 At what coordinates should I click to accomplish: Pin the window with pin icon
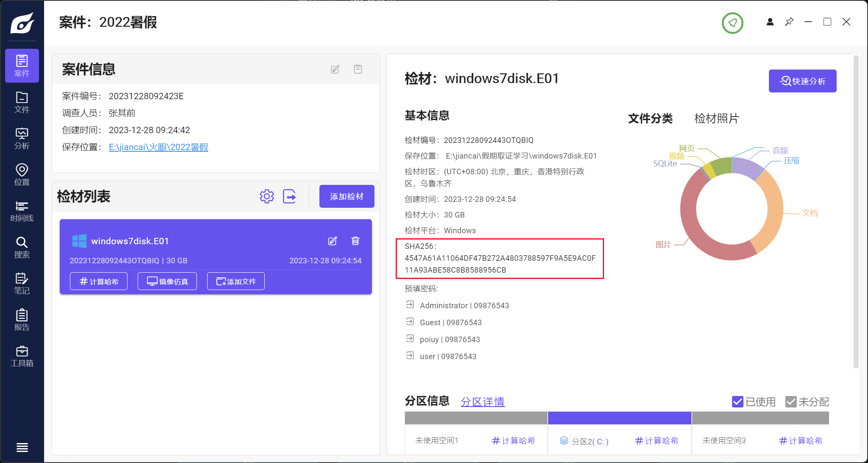tap(789, 22)
